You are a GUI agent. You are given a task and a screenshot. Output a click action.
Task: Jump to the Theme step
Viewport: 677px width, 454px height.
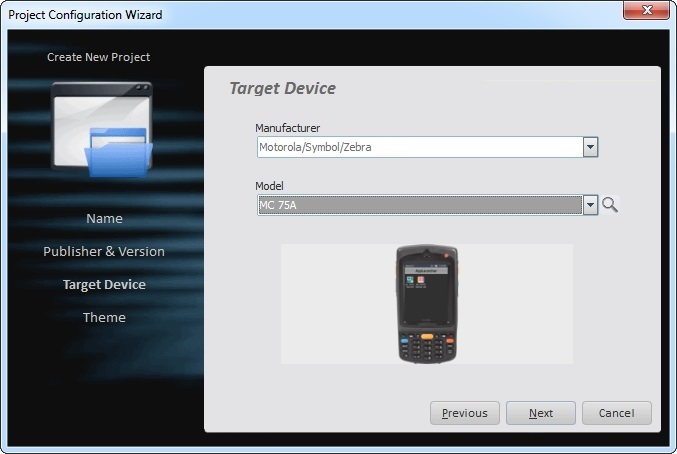pyautogui.click(x=104, y=317)
